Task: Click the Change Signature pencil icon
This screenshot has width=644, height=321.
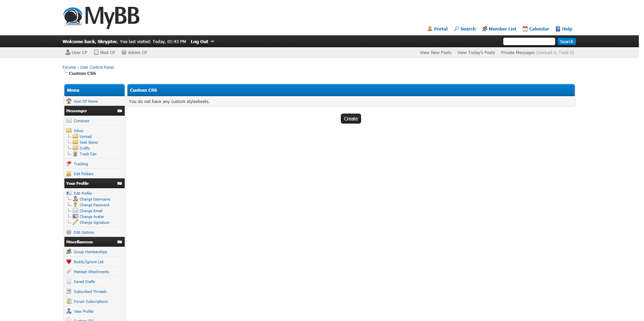Action: [x=75, y=222]
